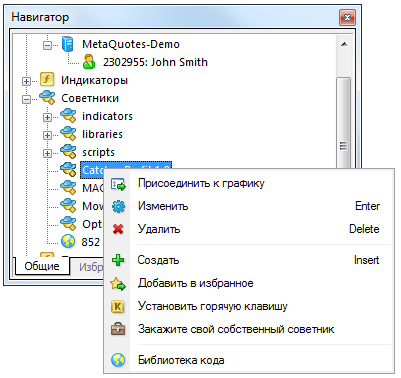Choose Удалить from the context menu
This screenshot has height=378, width=401.
pyautogui.click(x=249, y=229)
